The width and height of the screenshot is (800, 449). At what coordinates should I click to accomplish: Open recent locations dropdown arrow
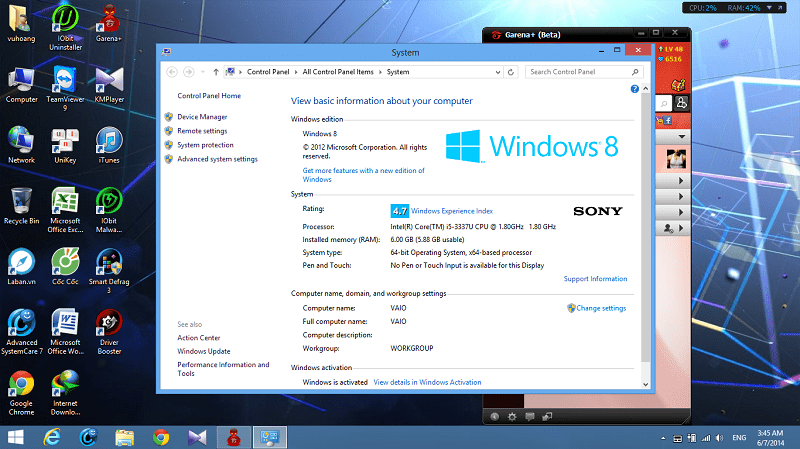(x=203, y=72)
